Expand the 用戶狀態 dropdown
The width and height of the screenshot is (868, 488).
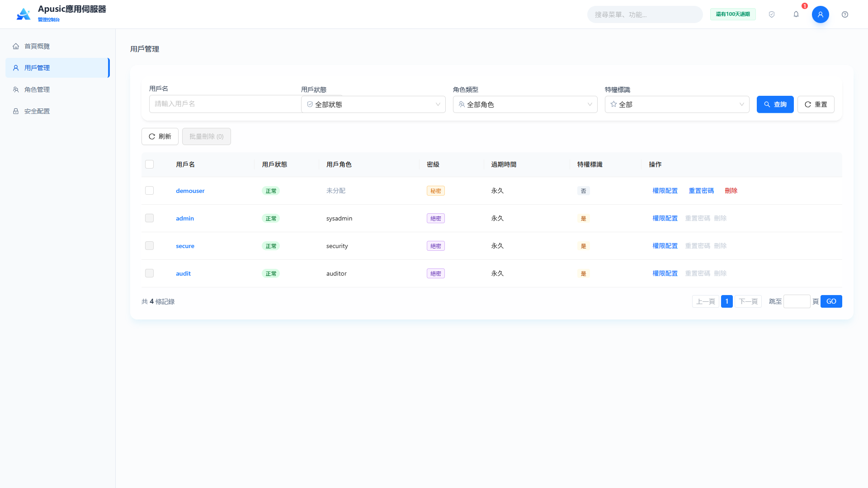point(373,104)
